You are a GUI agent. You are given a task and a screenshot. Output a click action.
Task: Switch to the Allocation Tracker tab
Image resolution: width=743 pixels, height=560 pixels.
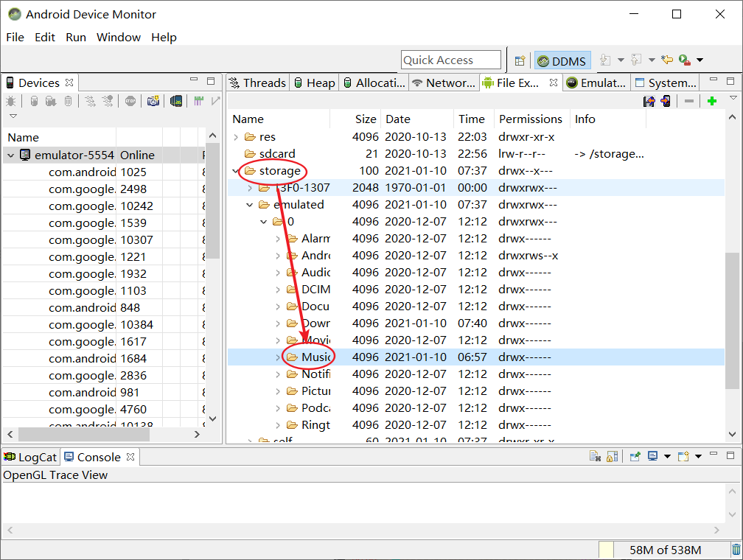[x=374, y=83]
